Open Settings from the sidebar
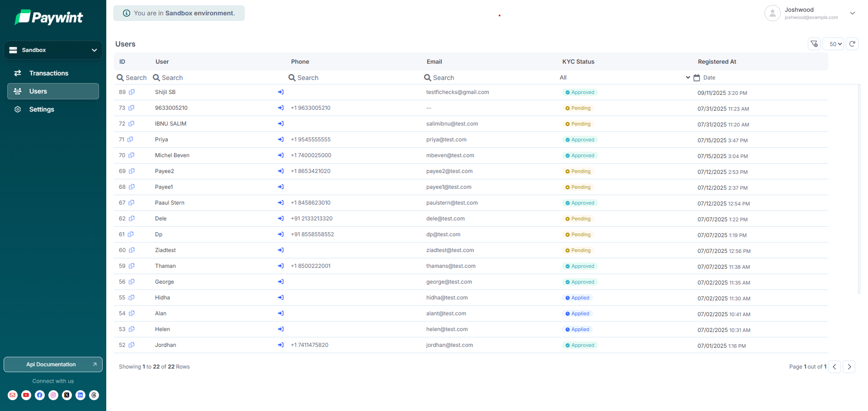Image resolution: width=868 pixels, height=411 pixels. tap(42, 109)
